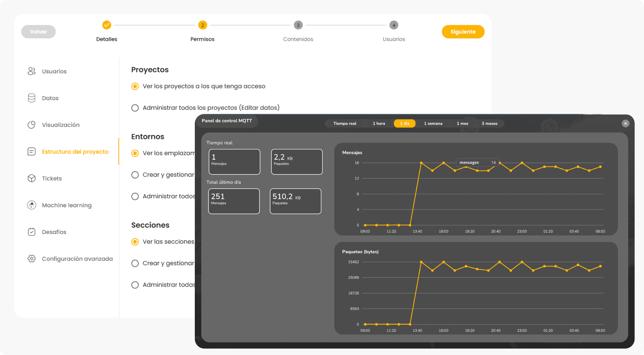Click the Desafíos calendar icon
Screen dimensions: 644x355
coord(32,232)
